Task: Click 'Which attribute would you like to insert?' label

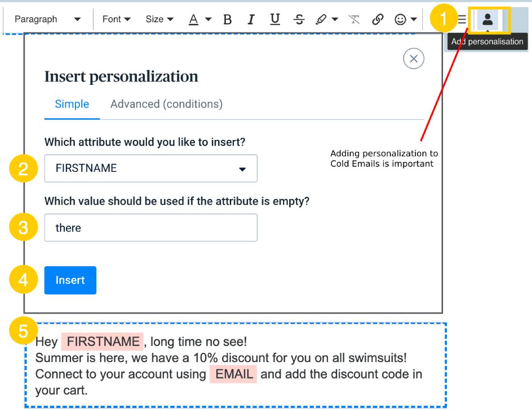Action: [145, 142]
